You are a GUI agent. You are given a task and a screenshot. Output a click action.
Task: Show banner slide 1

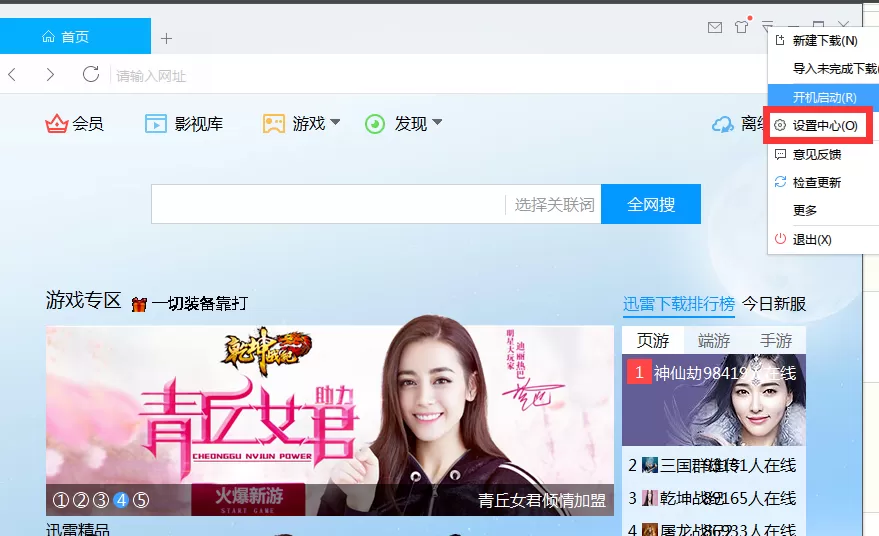tap(61, 500)
